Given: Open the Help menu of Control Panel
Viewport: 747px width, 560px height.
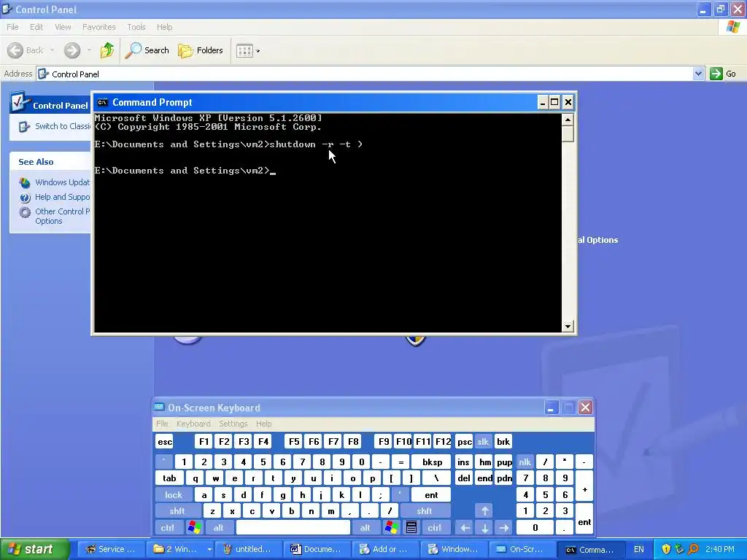Looking at the screenshot, I should pyautogui.click(x=164, y=27).
